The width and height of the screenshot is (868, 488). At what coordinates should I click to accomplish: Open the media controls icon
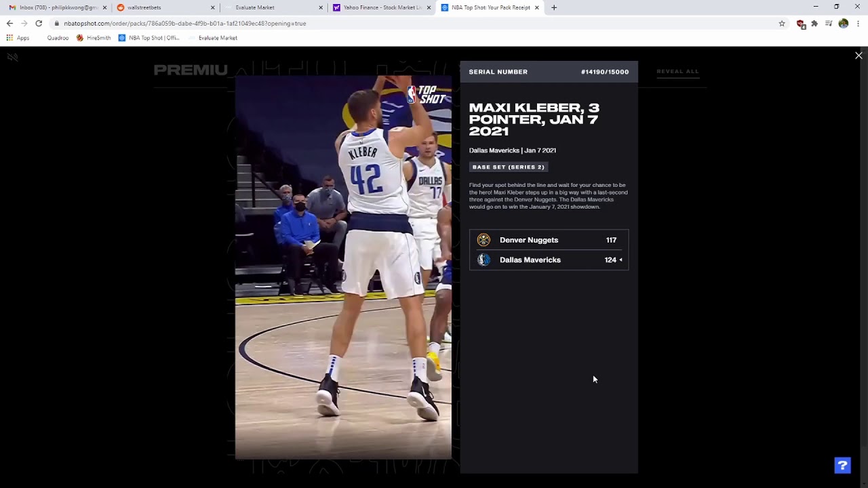[x=829, y=23]
